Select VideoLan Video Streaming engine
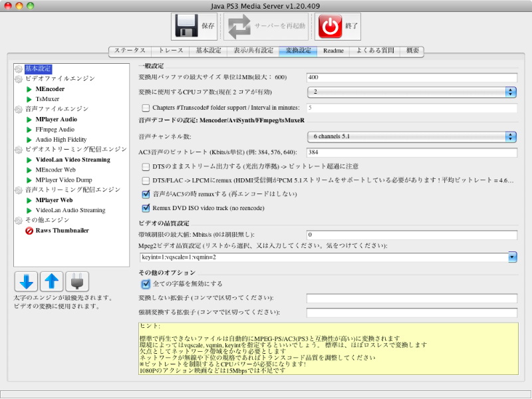The height and width of the screenshot is (399, 532). pyautogui.click(x=72, y=160)
